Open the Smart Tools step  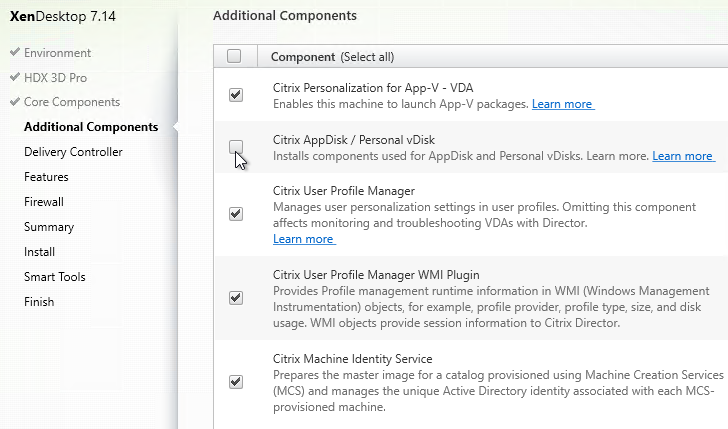(x=55, y=277)
